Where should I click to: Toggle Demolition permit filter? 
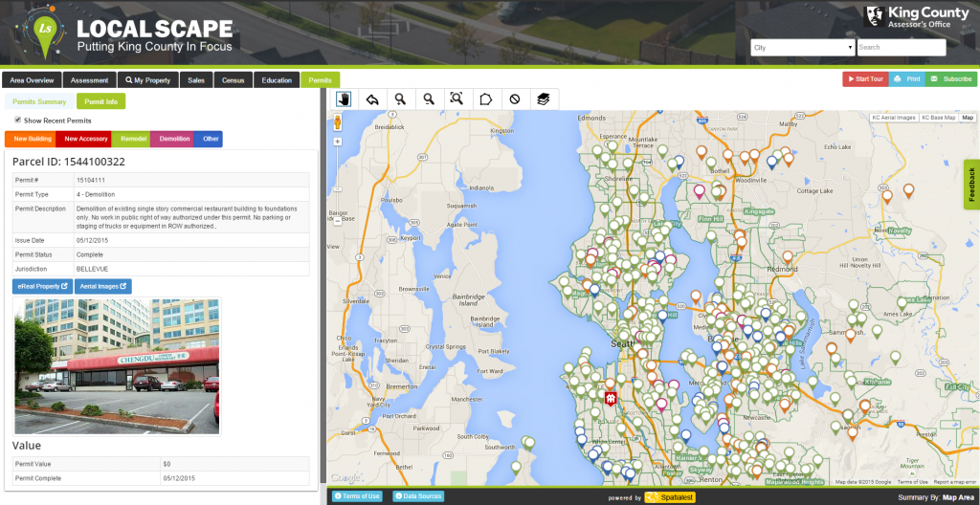(172, 139)
